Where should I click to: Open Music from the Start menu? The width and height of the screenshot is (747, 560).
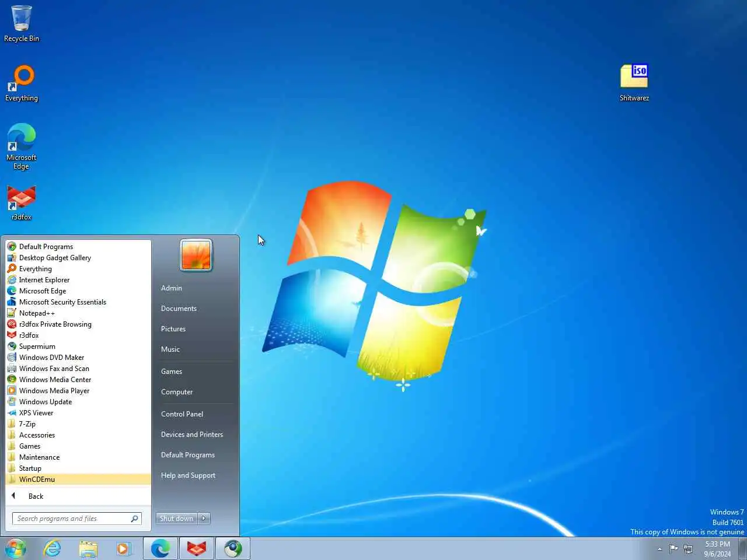pos(196,349)
